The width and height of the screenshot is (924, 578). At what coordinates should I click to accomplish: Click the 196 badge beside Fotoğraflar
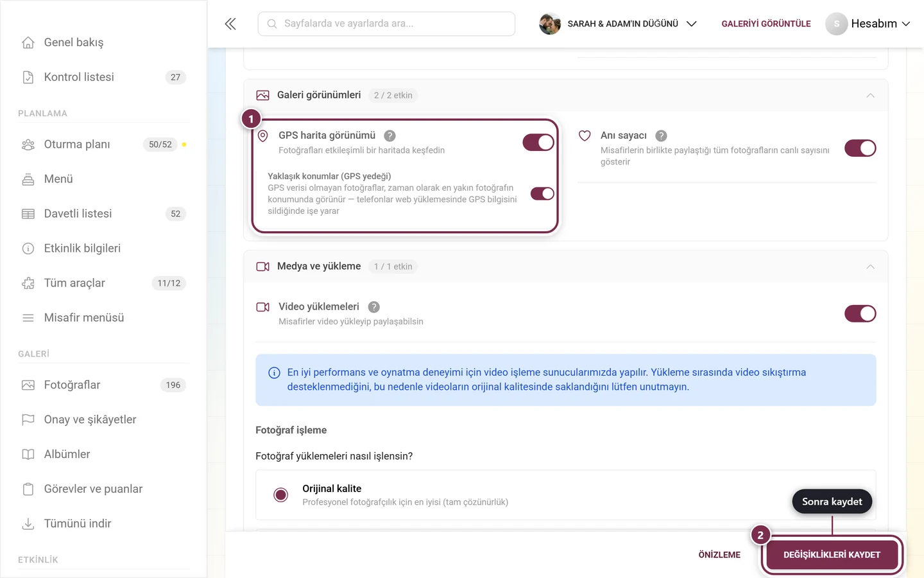173,385
